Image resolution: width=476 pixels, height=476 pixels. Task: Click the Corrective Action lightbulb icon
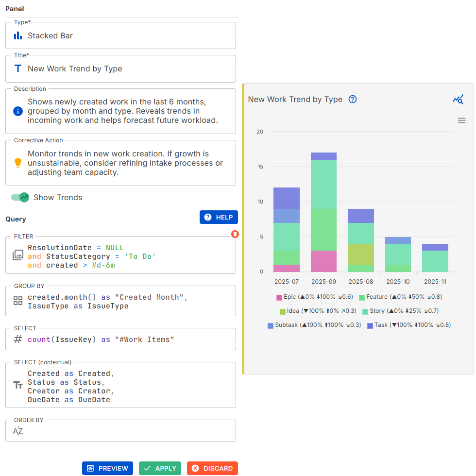[18, 163]
